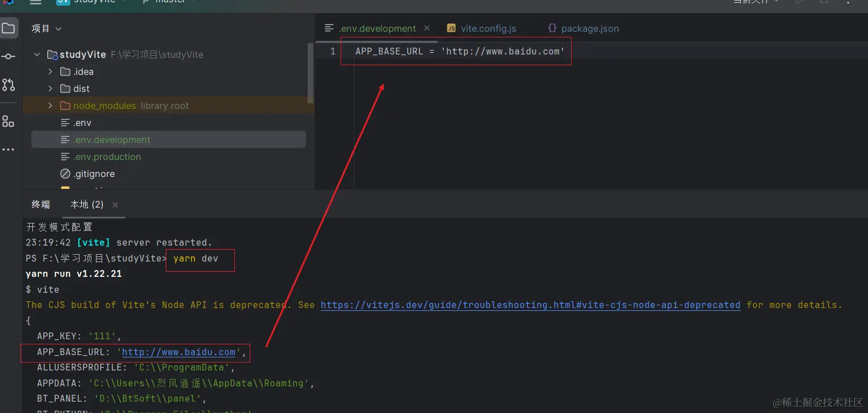
Task: Select the 终端 terminal panel label
Action: pyautogui.click(x=41, y=204)
